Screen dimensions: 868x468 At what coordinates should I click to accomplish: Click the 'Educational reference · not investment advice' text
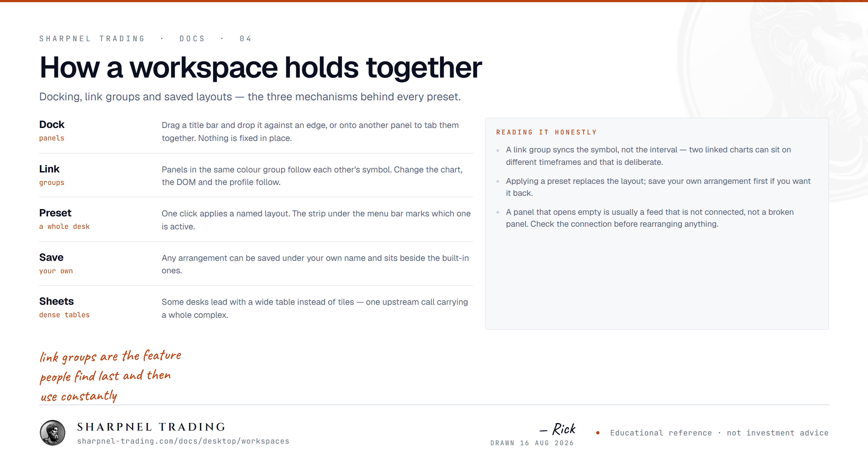[719, 433]
